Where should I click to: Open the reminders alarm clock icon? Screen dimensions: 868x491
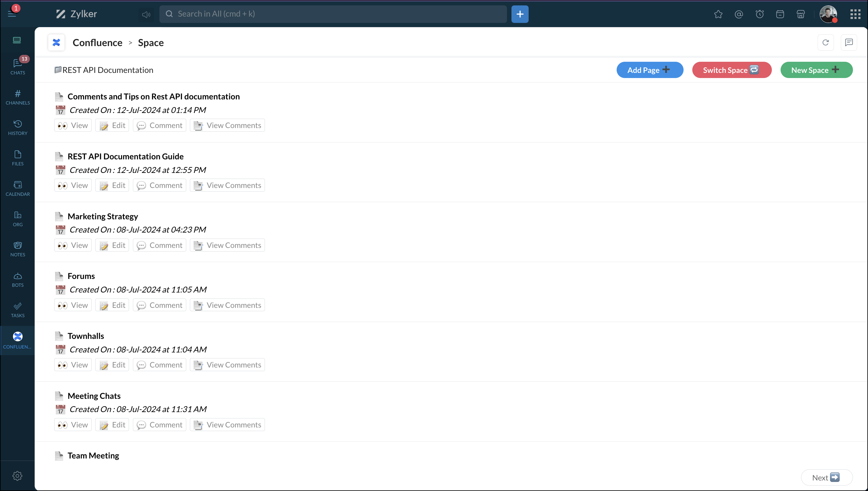[x=759, y=14]
